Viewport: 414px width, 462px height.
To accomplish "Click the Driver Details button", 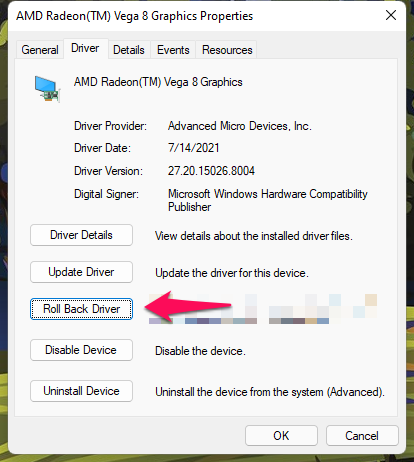I will (x=81, y=235).
